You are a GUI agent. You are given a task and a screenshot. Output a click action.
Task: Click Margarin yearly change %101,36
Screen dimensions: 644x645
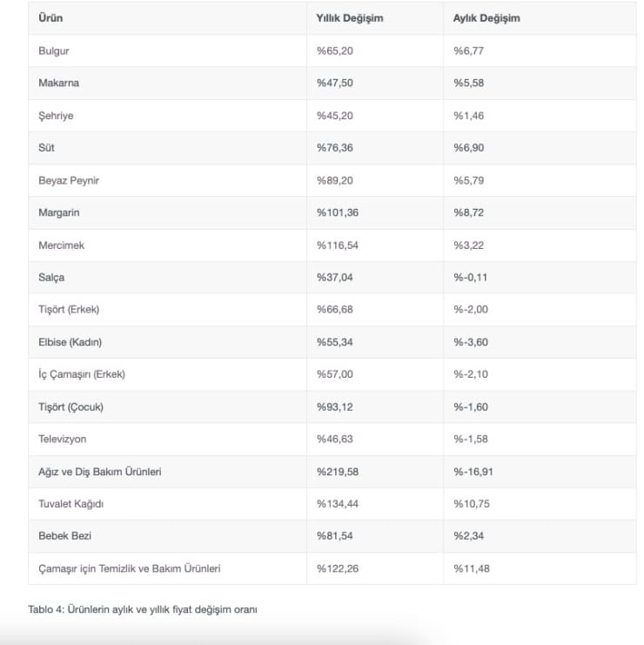coord(338,212)
